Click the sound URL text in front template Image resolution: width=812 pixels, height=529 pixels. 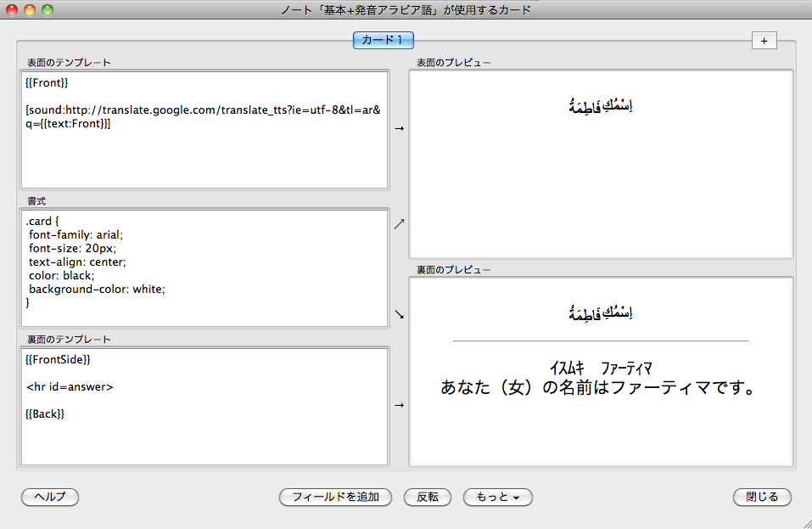click(203, 116)
